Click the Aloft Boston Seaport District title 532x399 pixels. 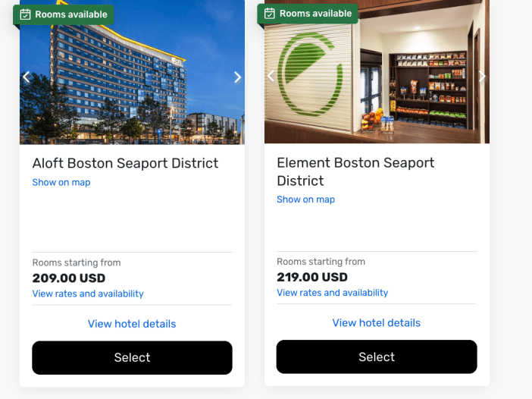[x=125, y=163]
